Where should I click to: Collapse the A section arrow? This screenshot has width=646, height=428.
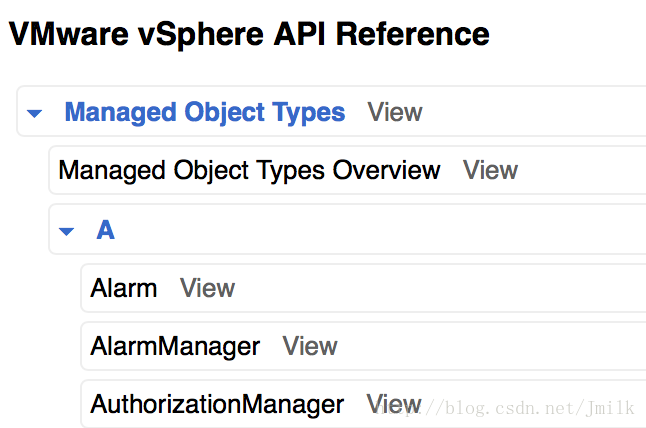(67, 231)
